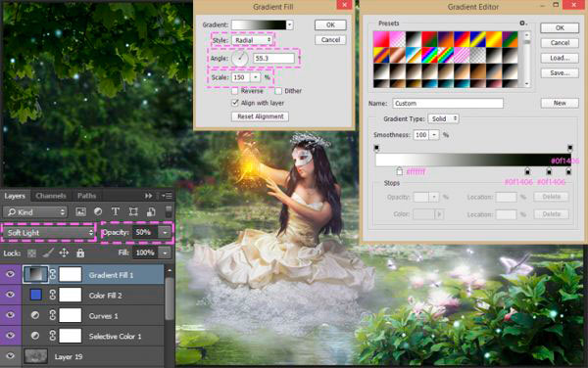The width and height of the screenshot is (588, 368).
Task: Click Curves 1 adjustment icon
Action: coord(35,315)
